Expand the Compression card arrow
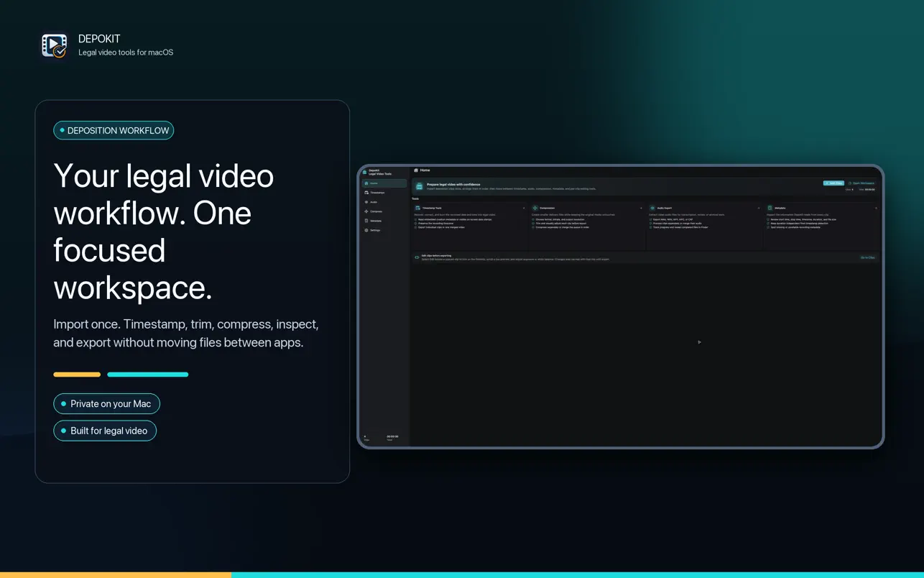924x578 pixels. click(x=641, y=208)
